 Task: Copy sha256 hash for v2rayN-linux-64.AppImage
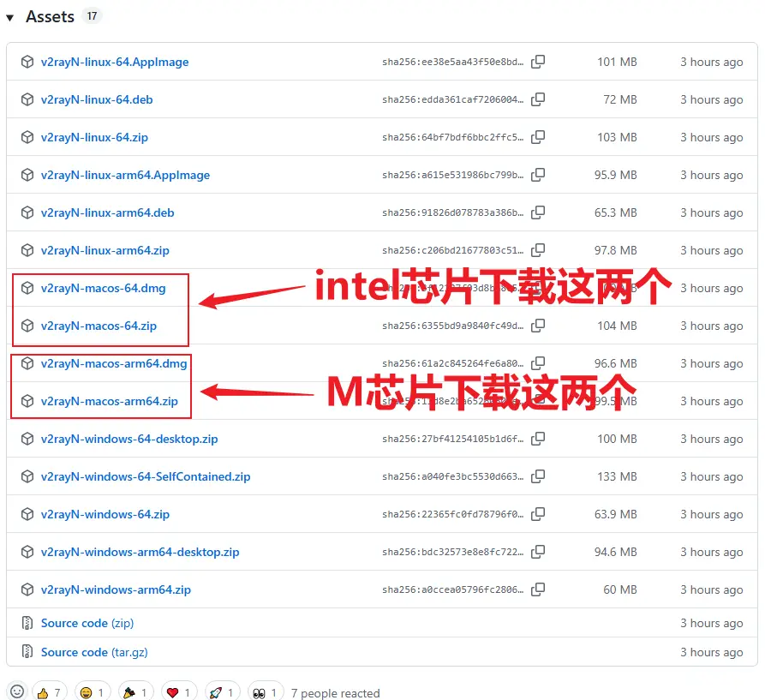[538, 62]
